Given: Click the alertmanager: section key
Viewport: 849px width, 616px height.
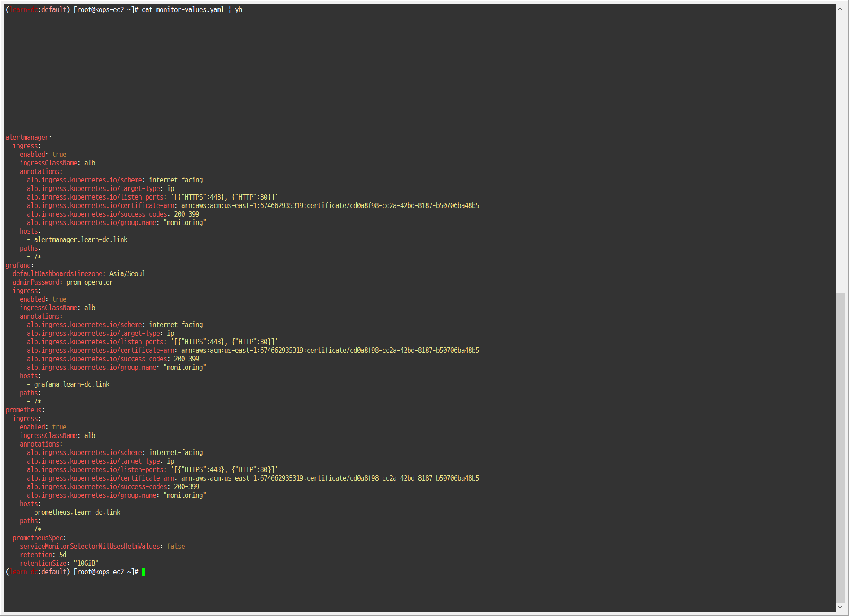Looking at the screenshot, I should tap(27, 137).
